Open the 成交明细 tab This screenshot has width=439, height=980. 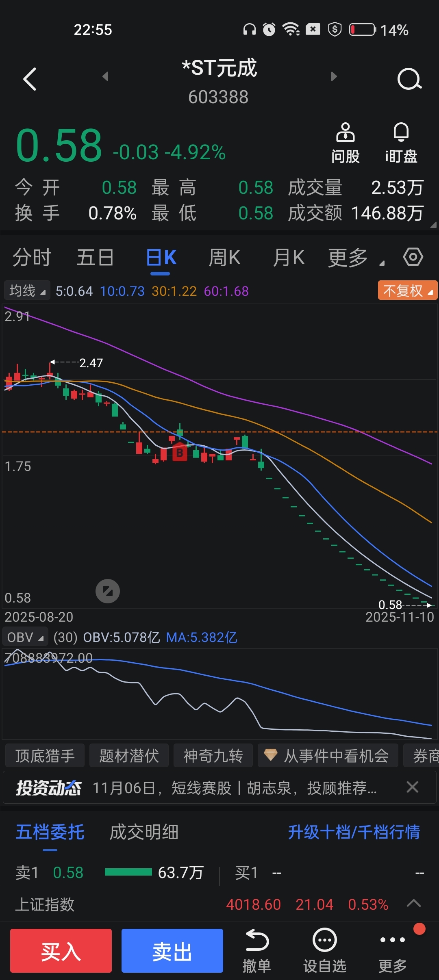pyautogui.click(x=144, y=832)
